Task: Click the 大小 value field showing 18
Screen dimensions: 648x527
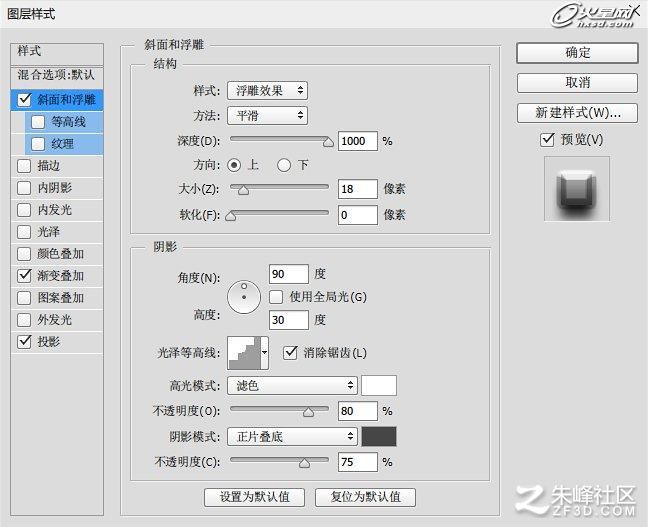Action: pyautogui.click(x=357, y=189)
